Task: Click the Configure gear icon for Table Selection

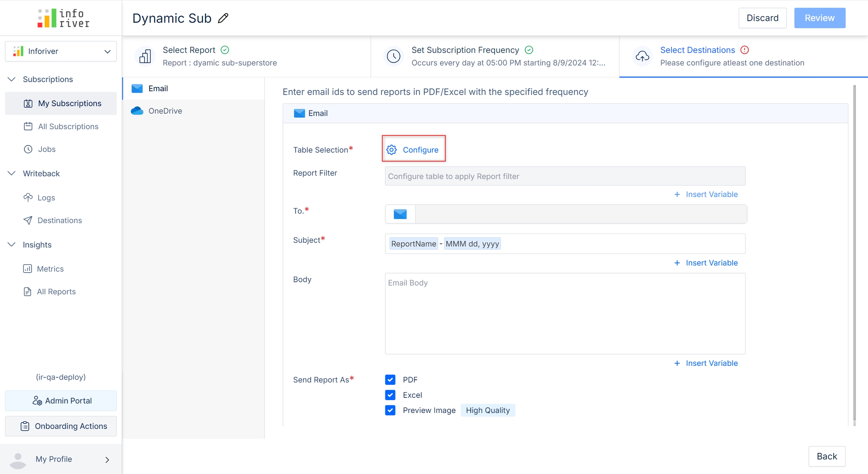Action: pyautogui.click(x=391, y=150)
